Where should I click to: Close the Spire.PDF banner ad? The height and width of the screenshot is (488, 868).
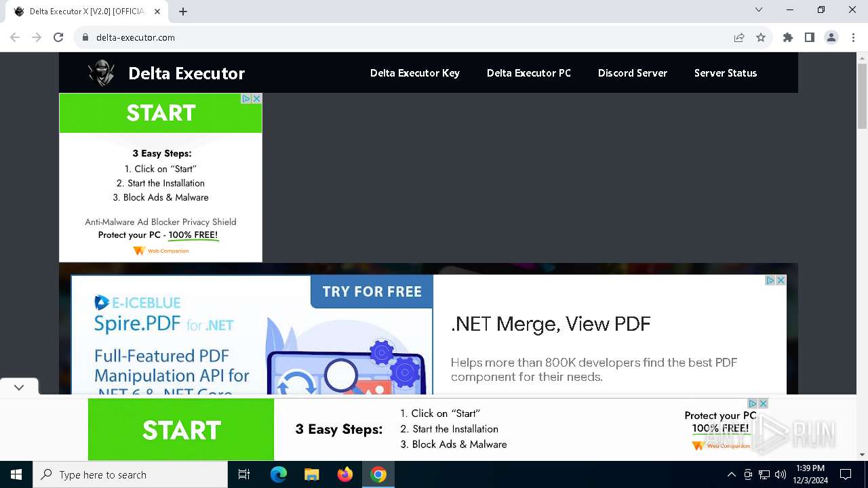(x=781, y=280)
